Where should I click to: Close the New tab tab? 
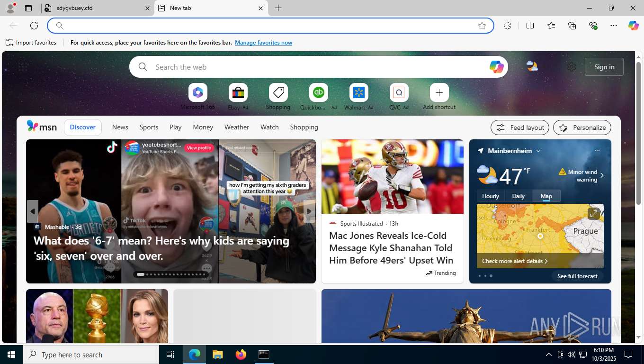point(260,8)
